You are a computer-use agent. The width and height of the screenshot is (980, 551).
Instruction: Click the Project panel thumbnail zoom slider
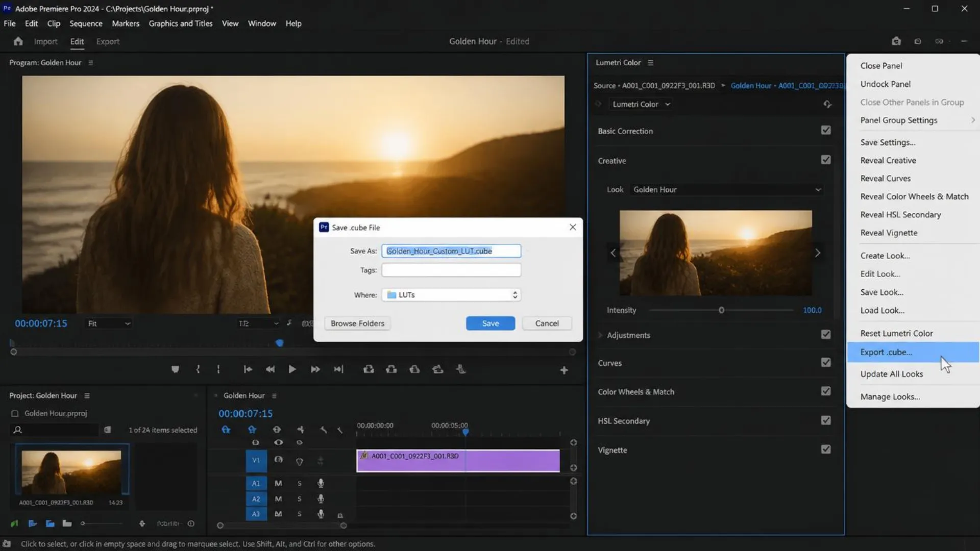pyautogui.click(x=101, y=523)
